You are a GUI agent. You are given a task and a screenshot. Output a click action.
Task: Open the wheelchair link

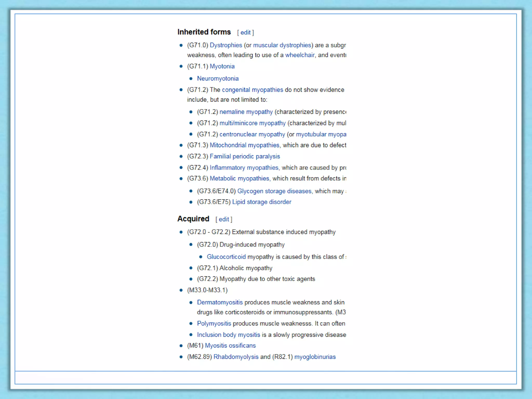[x=300, y=55]
